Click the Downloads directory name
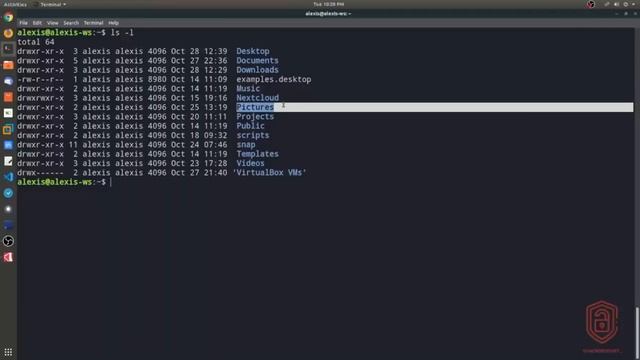The width and height of the screenshot is (640, 360). pyautogui.click(x=257, y=70)
